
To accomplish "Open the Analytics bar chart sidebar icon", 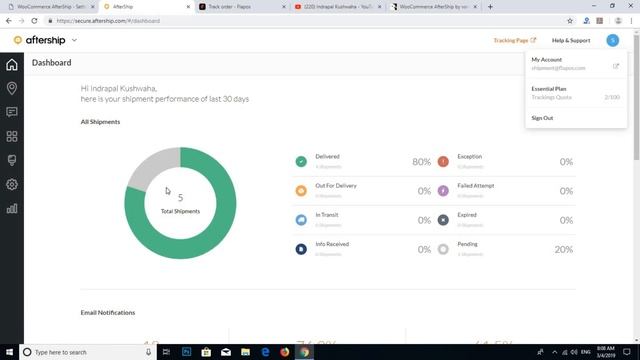I will click(12, 209).
